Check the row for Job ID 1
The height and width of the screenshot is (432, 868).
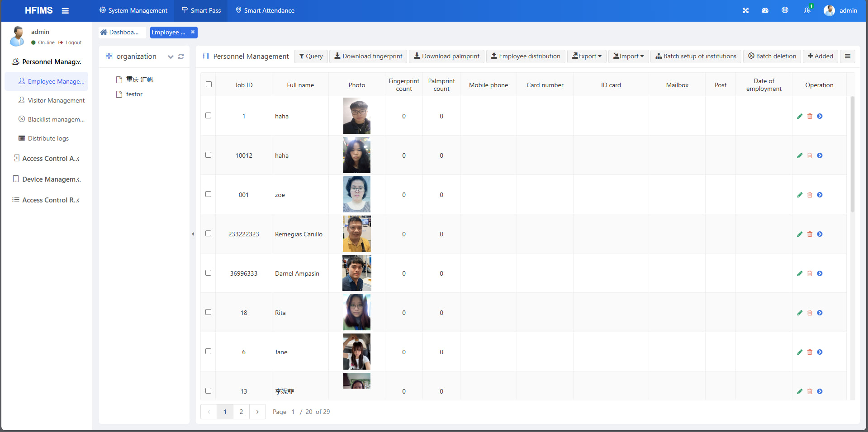(209, 115)
